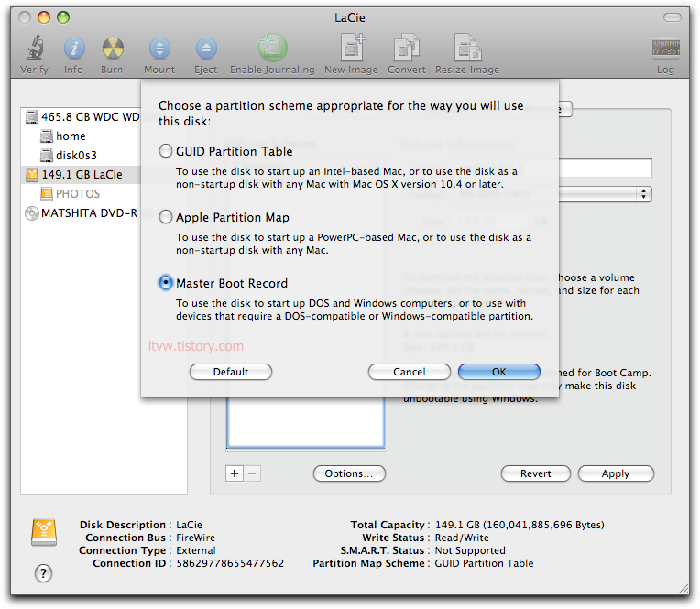The height and width of the screenshot is (609, 700).
Task: Open the Help question mark button
Action: pyautogui.click(x=43, y=573)
